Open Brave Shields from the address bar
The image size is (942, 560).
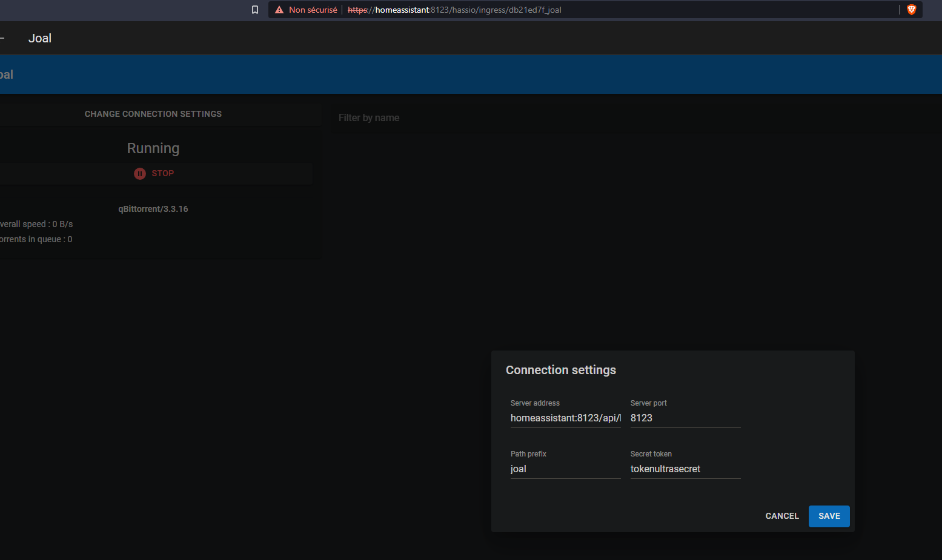[x=911, y=10]
